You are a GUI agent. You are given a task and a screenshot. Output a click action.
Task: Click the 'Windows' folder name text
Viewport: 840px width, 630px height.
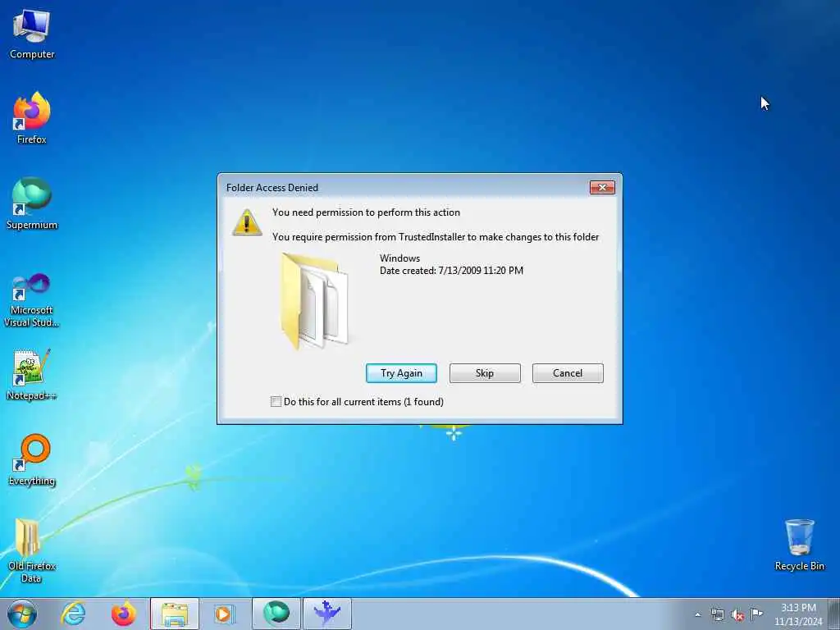coord(399,258)
